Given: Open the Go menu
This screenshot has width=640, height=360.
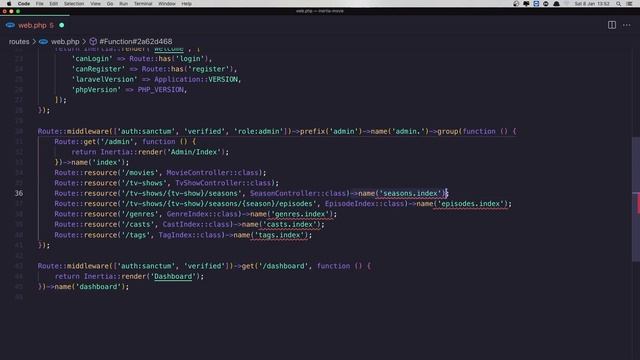Looking at the screenshot, I should point(110,4).
